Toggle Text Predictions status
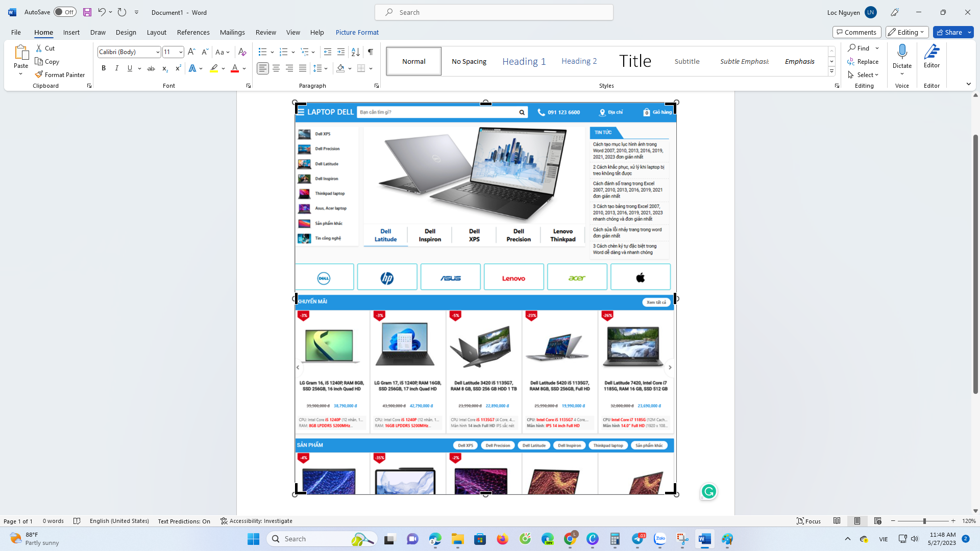The width and height of the screenshot is (980, 551). pos(184,521)
